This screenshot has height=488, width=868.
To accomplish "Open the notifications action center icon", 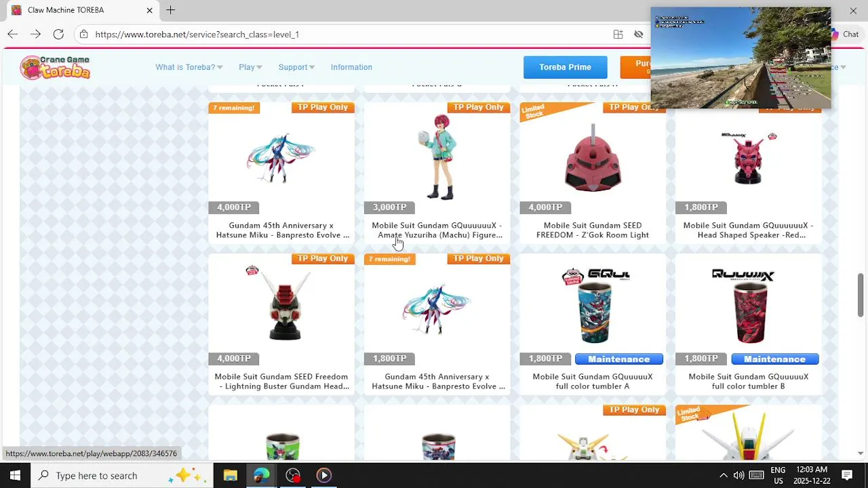I will [x=847, y=475].
